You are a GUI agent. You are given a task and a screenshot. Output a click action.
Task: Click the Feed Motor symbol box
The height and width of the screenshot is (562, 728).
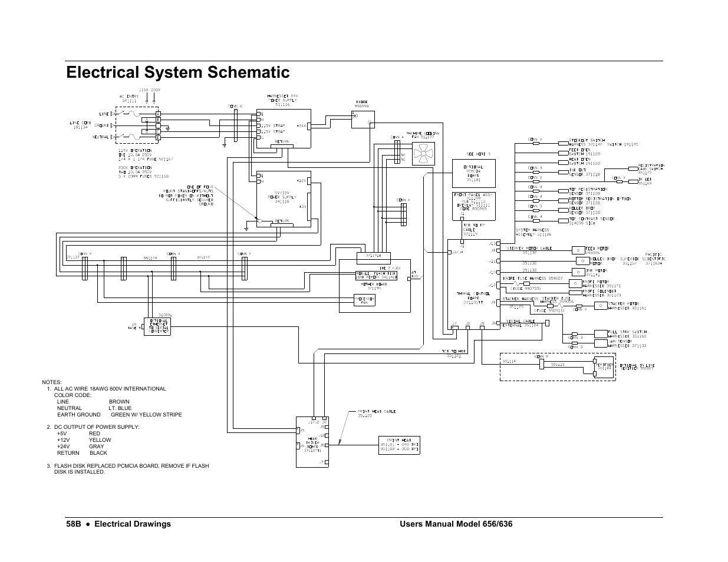(x=578, y=250)
